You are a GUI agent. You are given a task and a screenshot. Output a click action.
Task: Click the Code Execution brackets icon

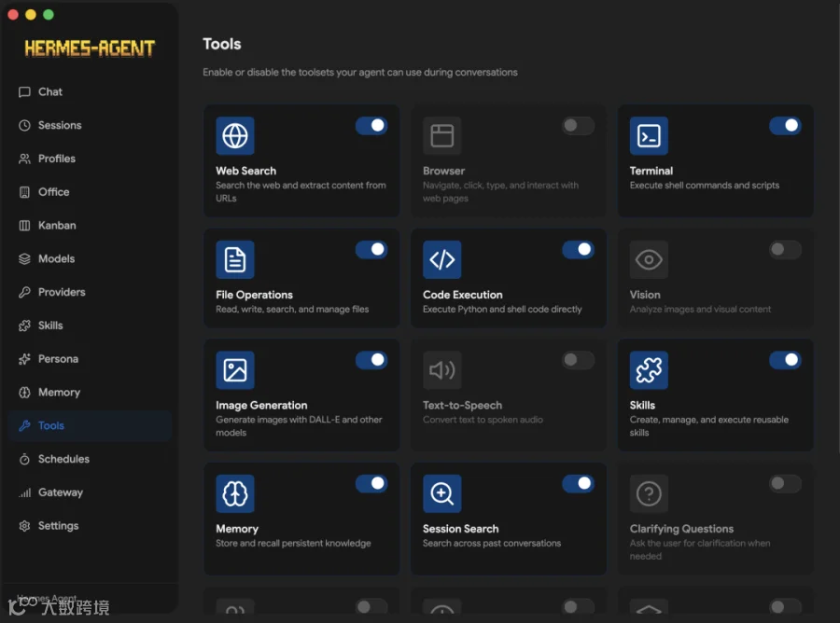[x=442, y=259]
